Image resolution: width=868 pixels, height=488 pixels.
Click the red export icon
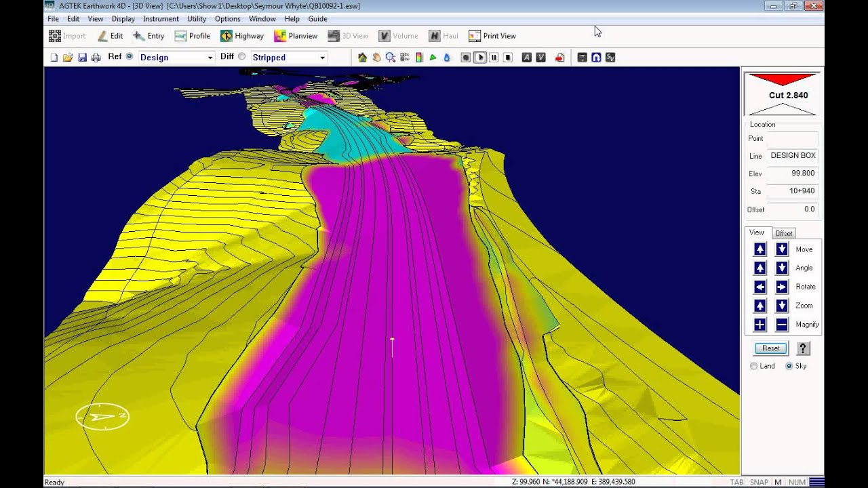click(x=559, y=58)
